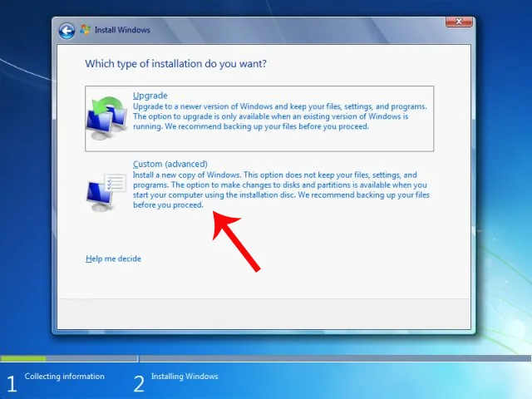This screenshot has width=532, height=399.
Task: Click the red arrow annotation
Action: click(237, 241)
